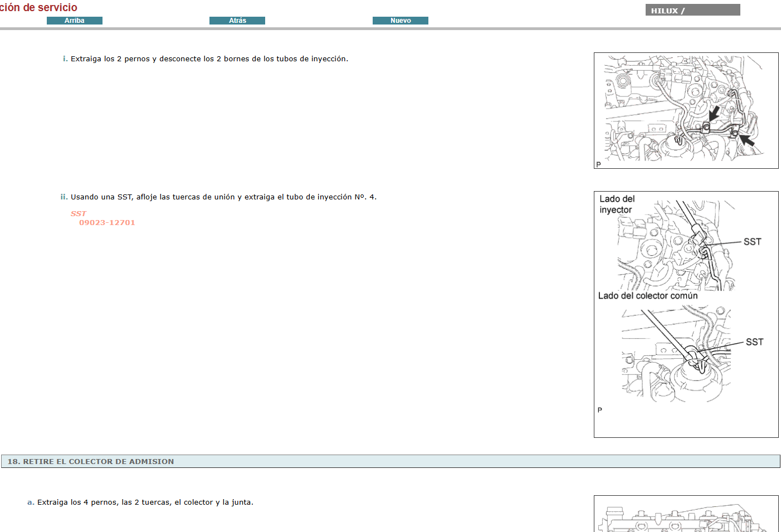Click the blue 'a.' list marker

[30, 502]
